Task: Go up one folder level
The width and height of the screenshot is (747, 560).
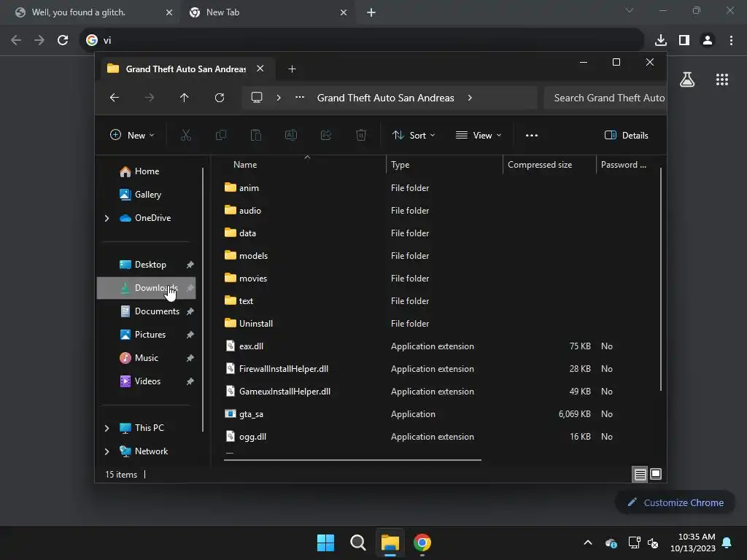Action: point(185,98)
